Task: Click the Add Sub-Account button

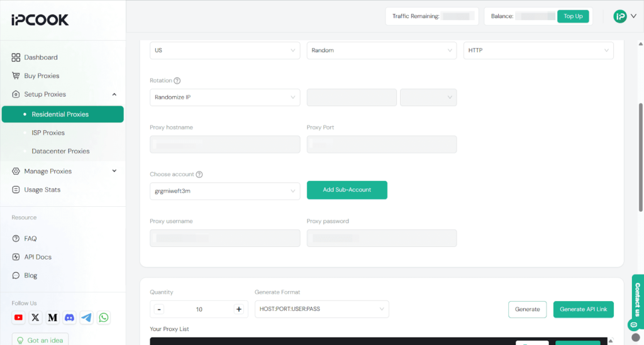Action: click(x=347, y=190)
